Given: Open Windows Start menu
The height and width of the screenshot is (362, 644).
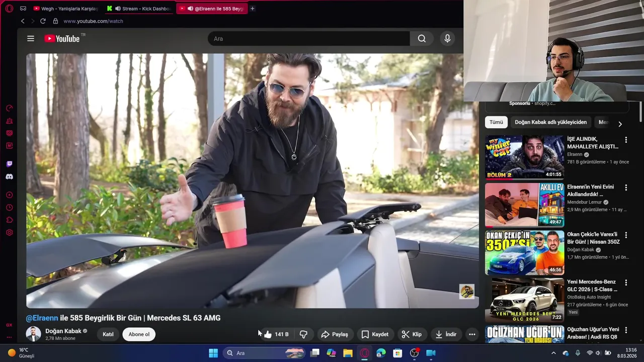Looking at the screenshot, I should [x=213, y=353].
